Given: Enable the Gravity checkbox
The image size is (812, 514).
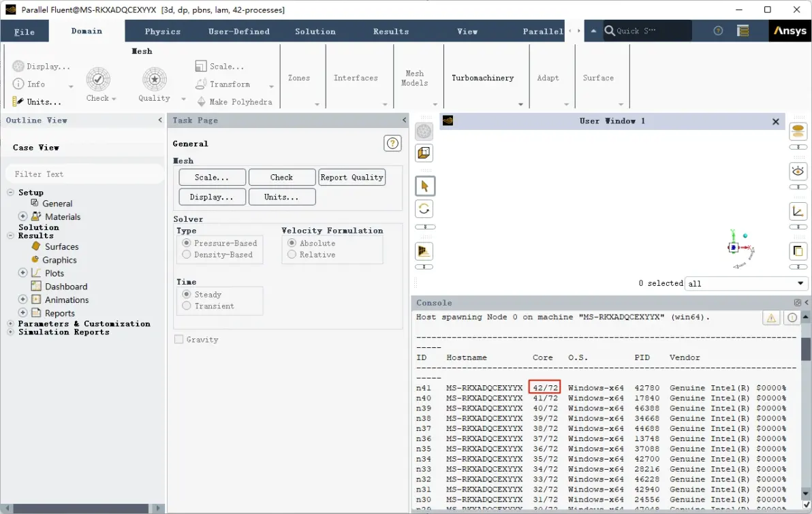Looking at the screenshot, I should pos(178,340).
